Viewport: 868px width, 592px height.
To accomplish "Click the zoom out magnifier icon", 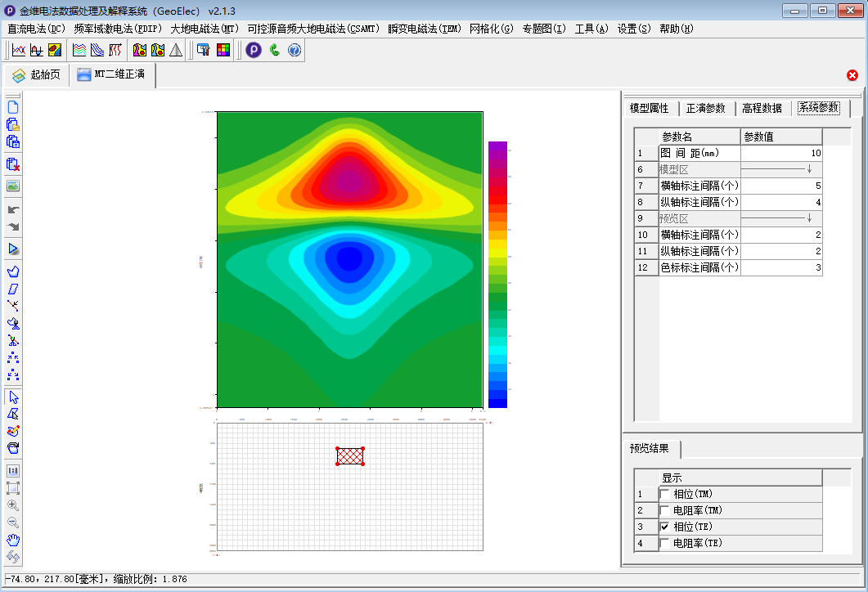I will pyautogui.click(x=13, y=522).
